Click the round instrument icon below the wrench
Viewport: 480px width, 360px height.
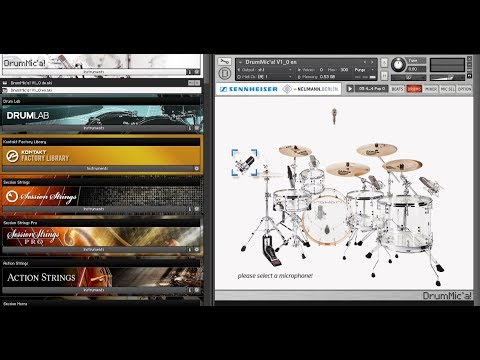click(x=224, y=73)
